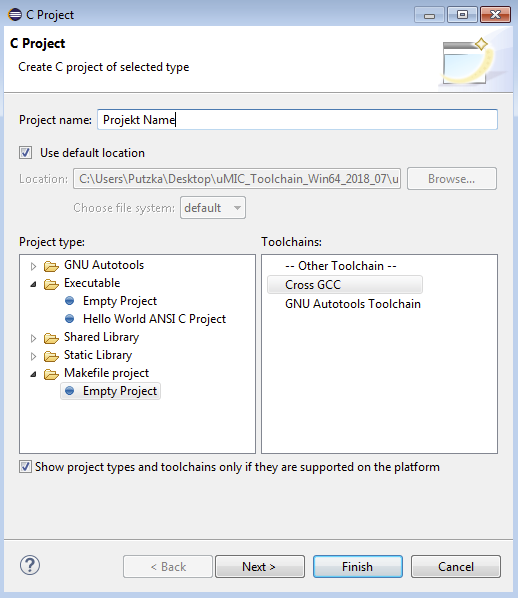Click the Static Library folder icon

click(x=51, y=356)
